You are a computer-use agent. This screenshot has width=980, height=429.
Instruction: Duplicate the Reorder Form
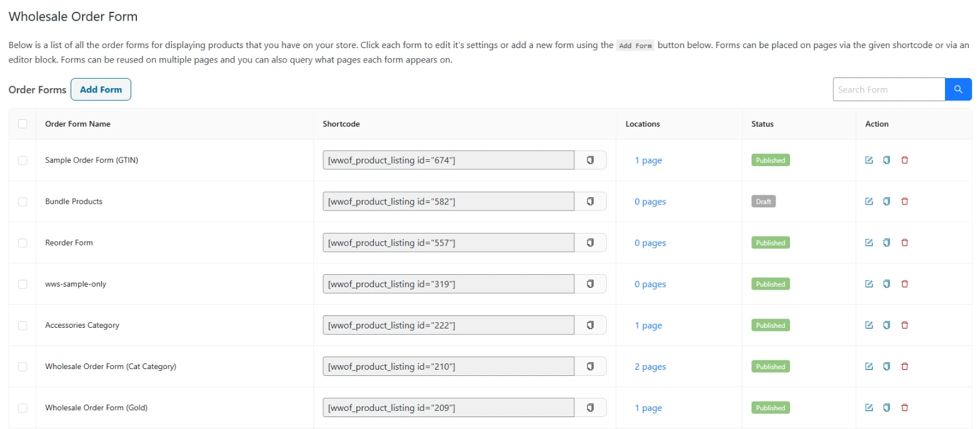pos(886,243)
